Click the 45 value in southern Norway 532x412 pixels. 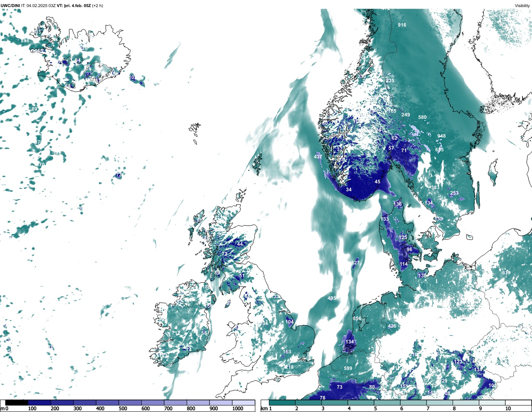click(x=378, y=182)
